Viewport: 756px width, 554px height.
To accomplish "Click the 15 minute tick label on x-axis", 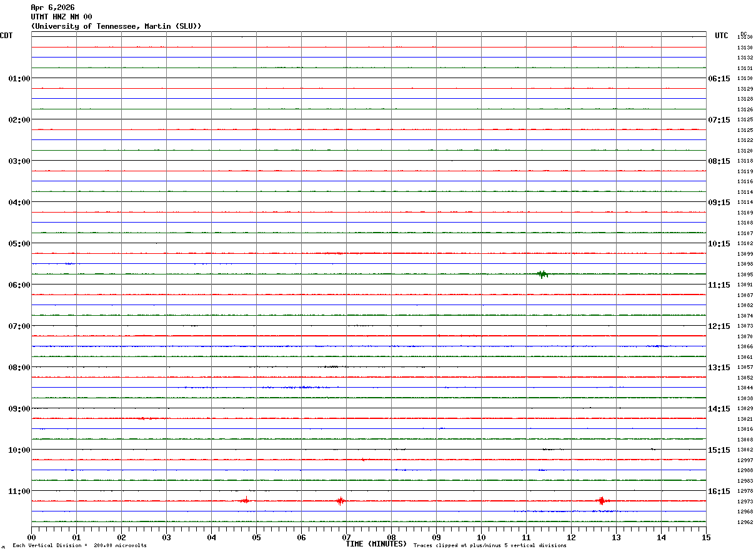I will 706,537.
